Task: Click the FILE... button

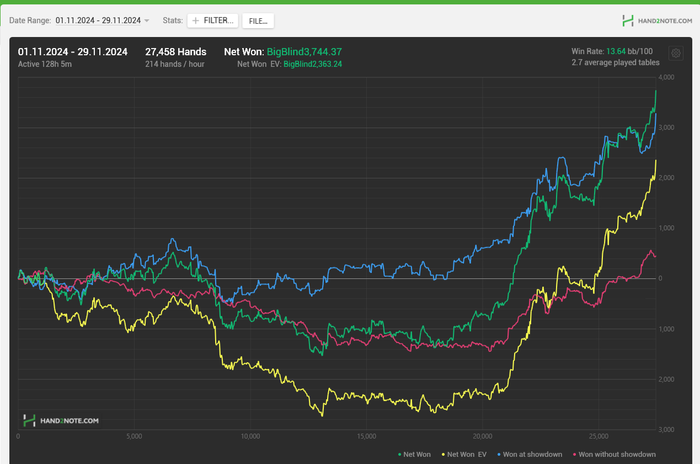Action: coord(258,21)
